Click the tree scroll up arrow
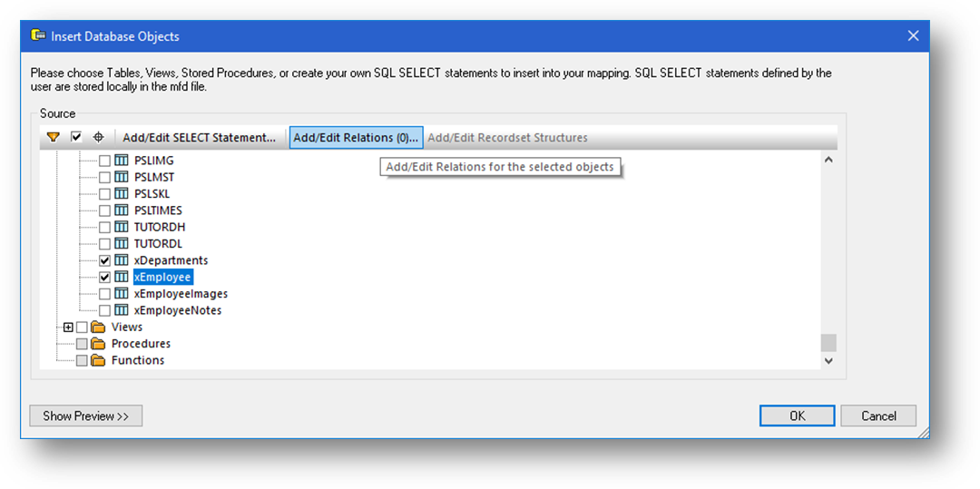This screenshot has width=980, height=489. coord(828,160)
